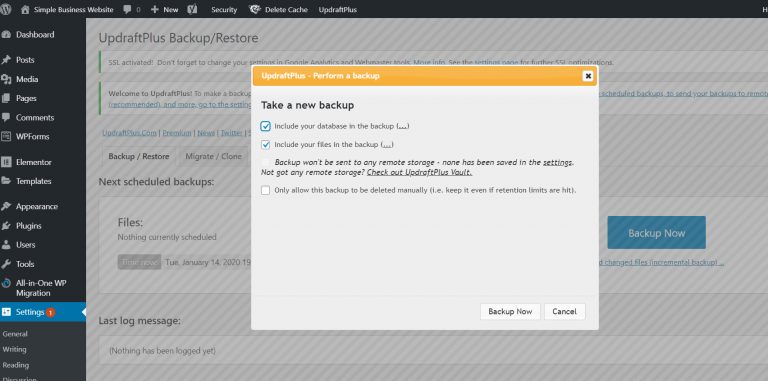Close the Perform a backup dialog
Screen dimensions: 768x381
coord(588,76)
